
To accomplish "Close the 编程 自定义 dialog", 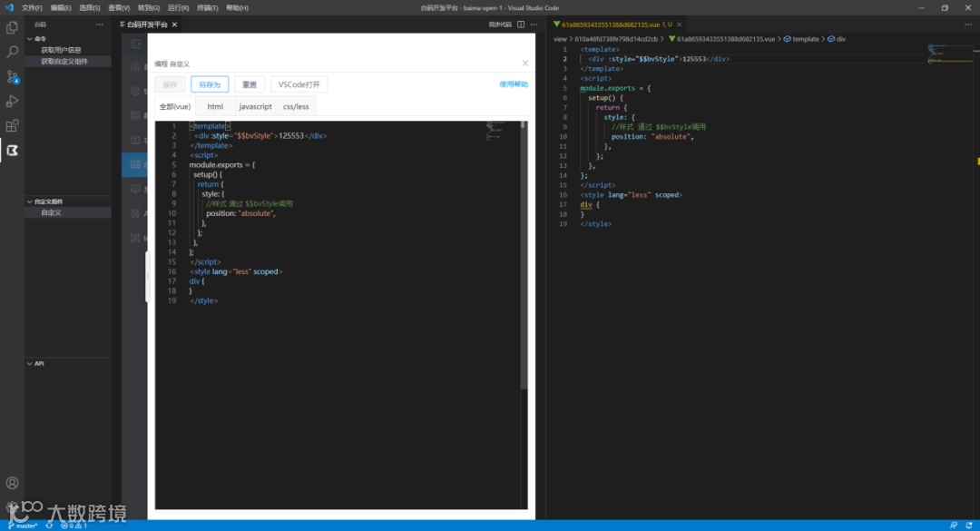I will click(x=525, y=64).
